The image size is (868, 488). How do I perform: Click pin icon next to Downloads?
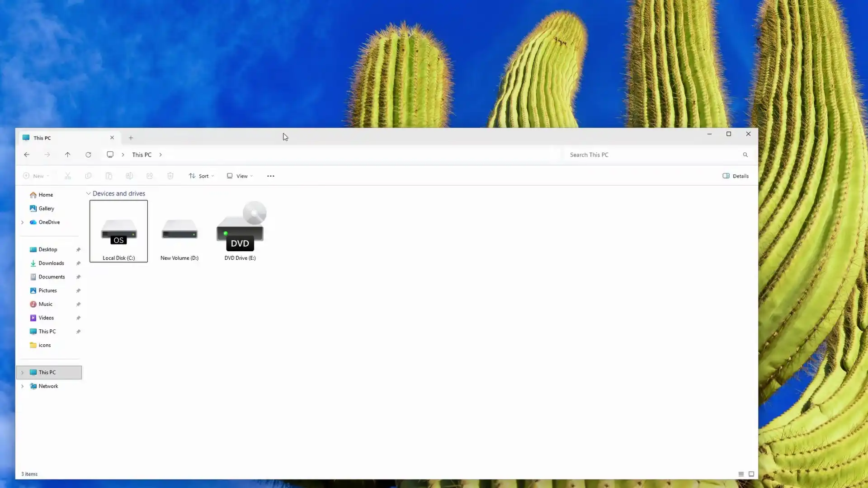[78, 263]
